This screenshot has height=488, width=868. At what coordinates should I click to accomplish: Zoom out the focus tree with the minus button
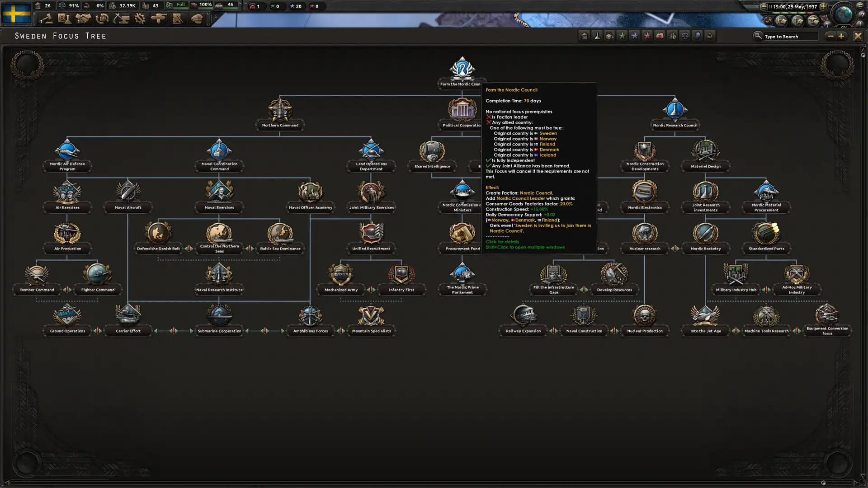click(x=831, y=36)
